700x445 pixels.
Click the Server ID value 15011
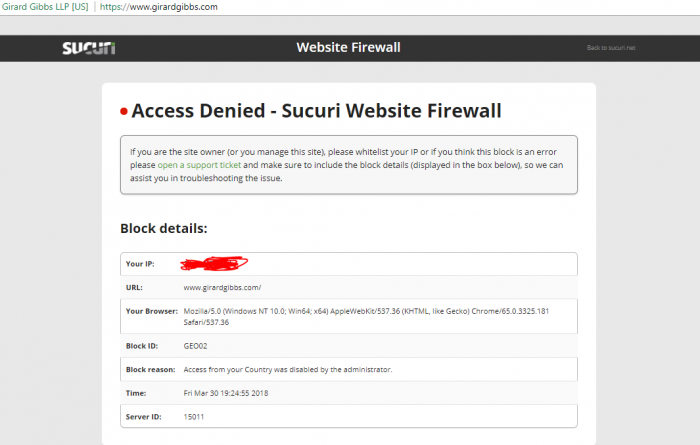click(194, 416)
